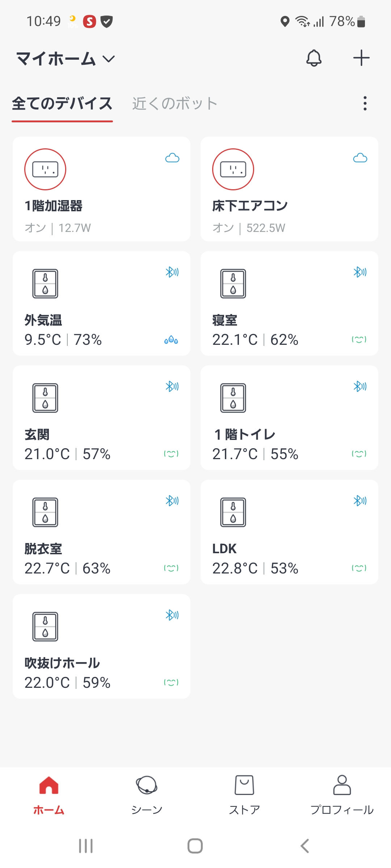The image size is (391, 868).
Task: Switch to the 近くのボット tab
Action: (x=175, y=103)
